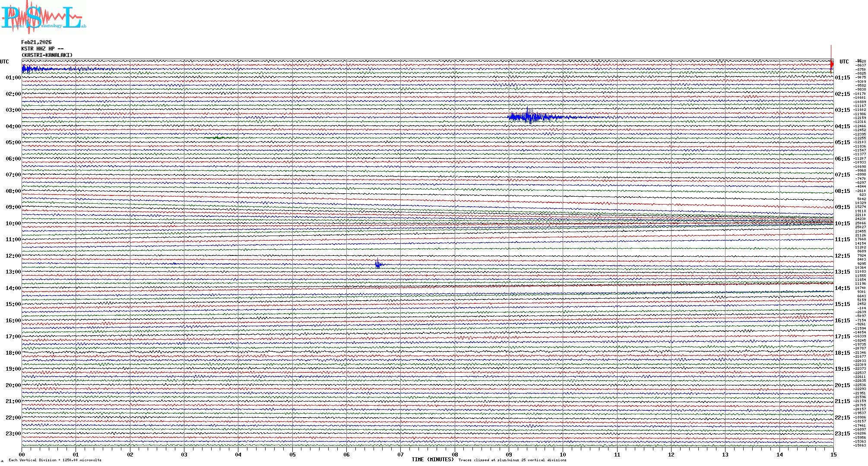The image size is (868, 466).
Task: Click the TIME (MINUTES) axis title
Action: coord(433,460)
